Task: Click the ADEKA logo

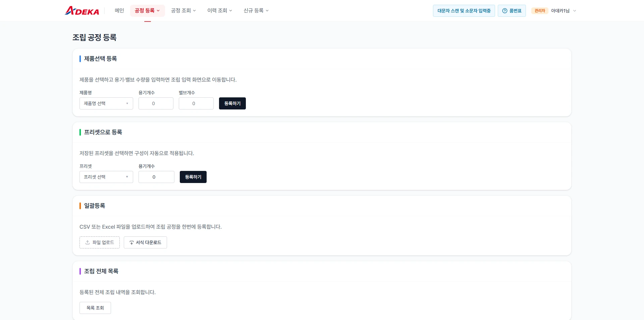Action: point(82,10)
